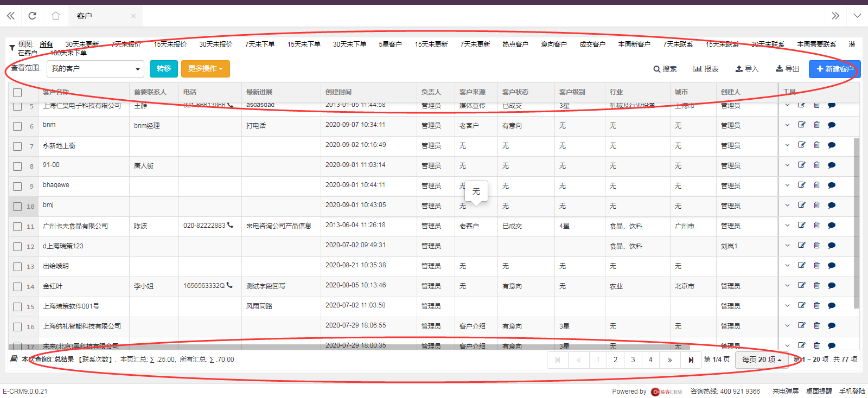Viewport: 868px width, 398px height.
Task: Go to page 2 in pagination
Action: pyautogui.click(x=615, y=360)
